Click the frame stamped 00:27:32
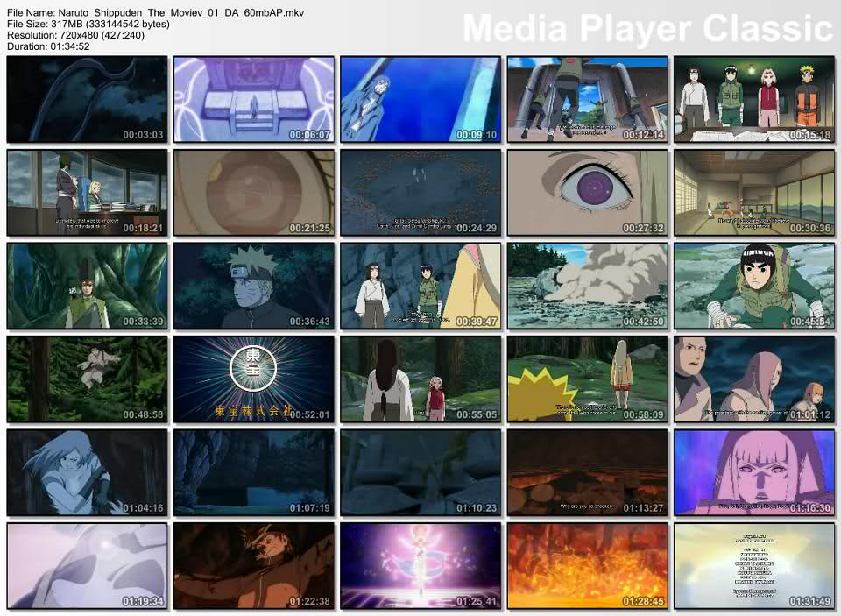 coord(587,193)
